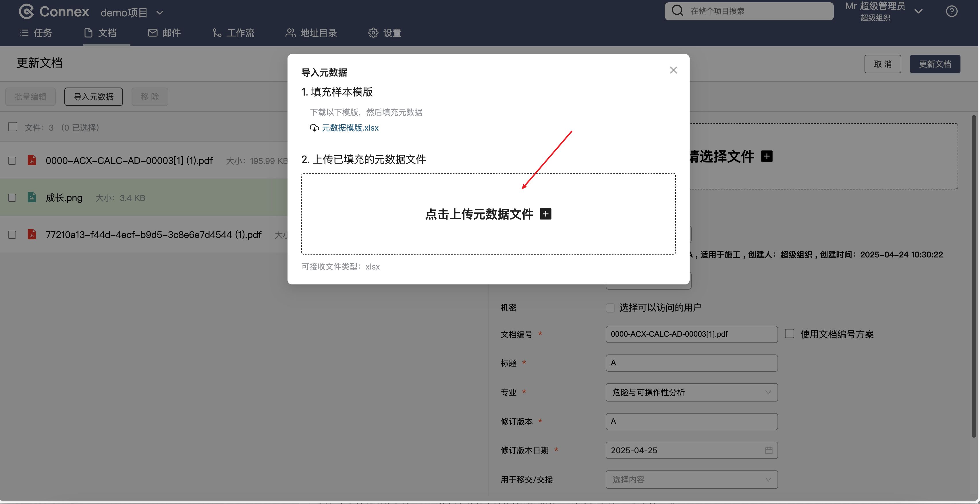Viewport: 980px width, 504px height.
Task: Open the 邮件 tab
Action: pos(164,33)
